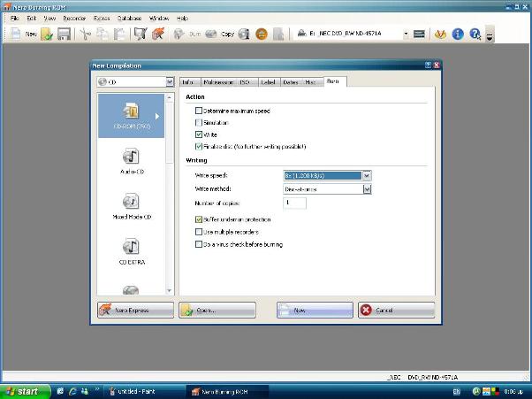This screenshot has height=399, width=532.
Task: Open the Window menu
Action: pos(159,19)
